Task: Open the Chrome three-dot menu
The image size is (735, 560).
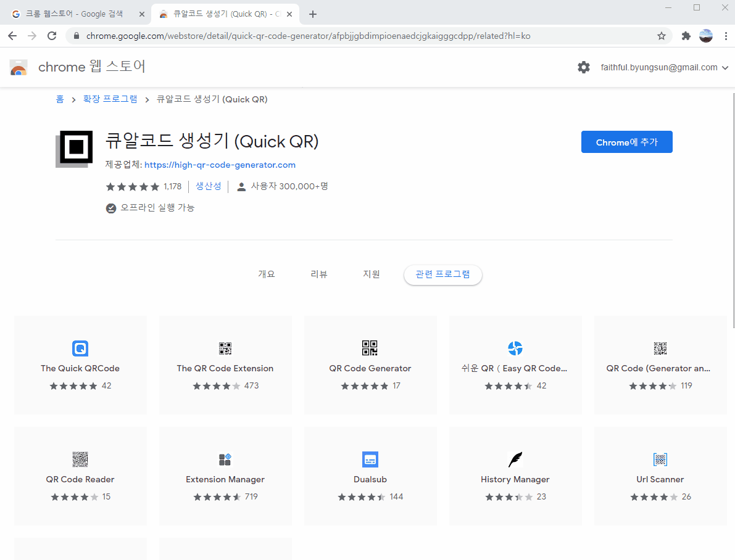Action: [x=726, y=36]
